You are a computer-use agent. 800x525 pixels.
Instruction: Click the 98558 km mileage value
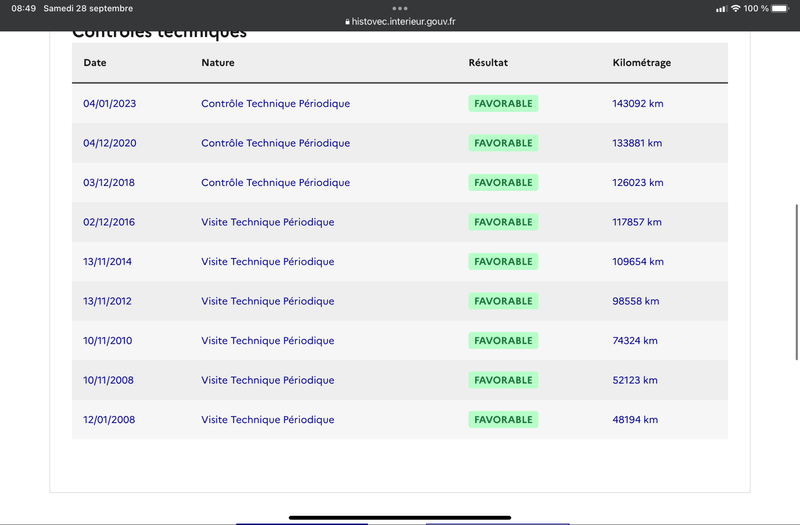point(636,301)
